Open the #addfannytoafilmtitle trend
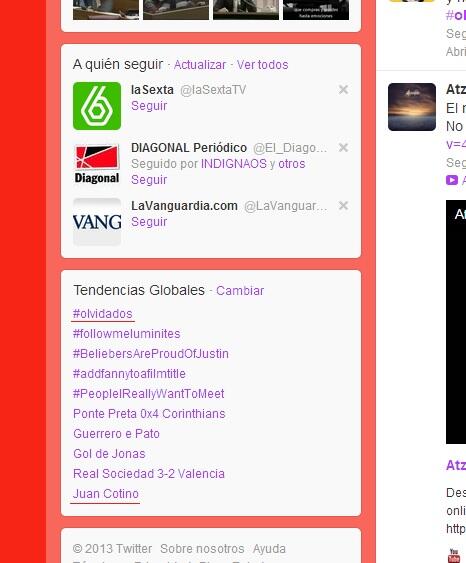 click(129, 374)
